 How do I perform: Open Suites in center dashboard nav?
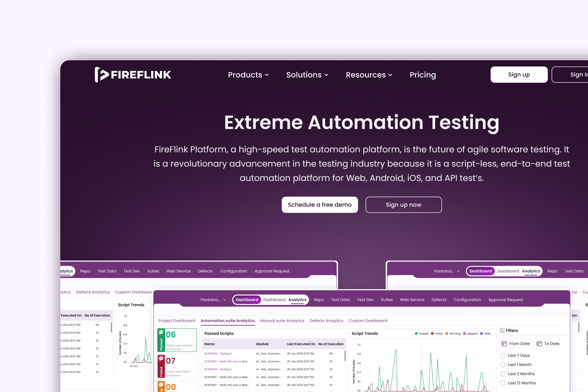click(387, 300)
